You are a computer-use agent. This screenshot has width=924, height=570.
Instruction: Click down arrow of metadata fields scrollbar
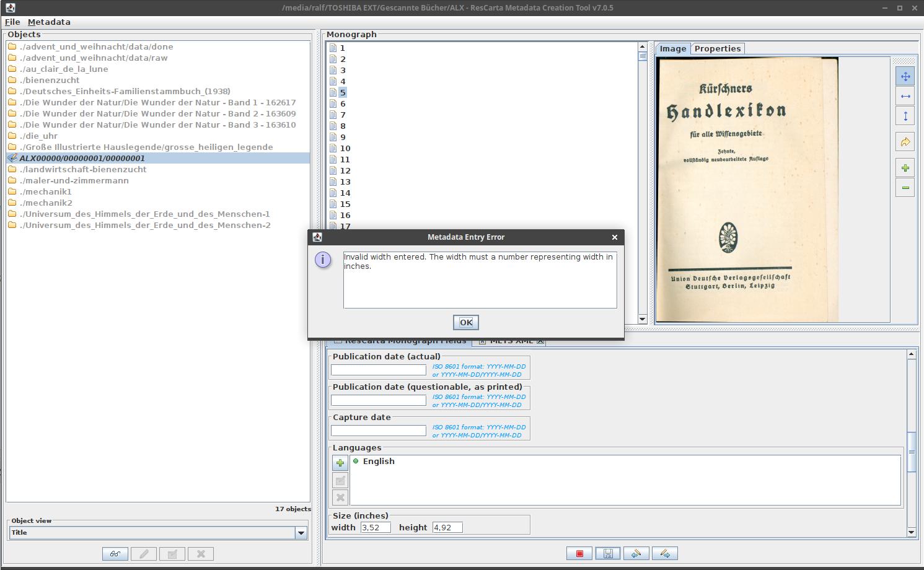coord(911,532)
